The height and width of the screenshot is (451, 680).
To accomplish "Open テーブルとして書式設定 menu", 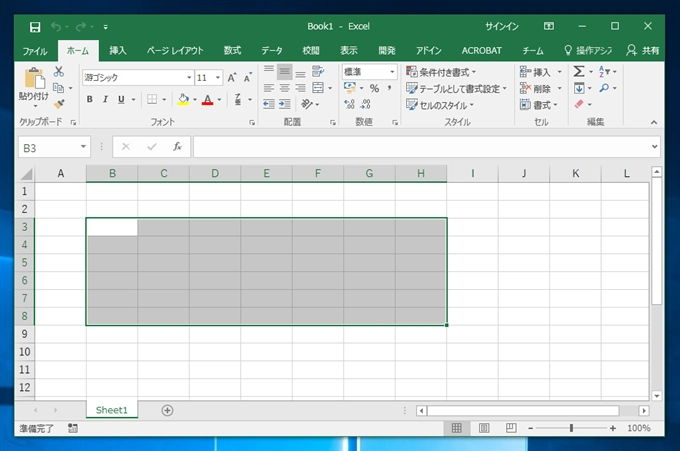I will pos(456,89).
